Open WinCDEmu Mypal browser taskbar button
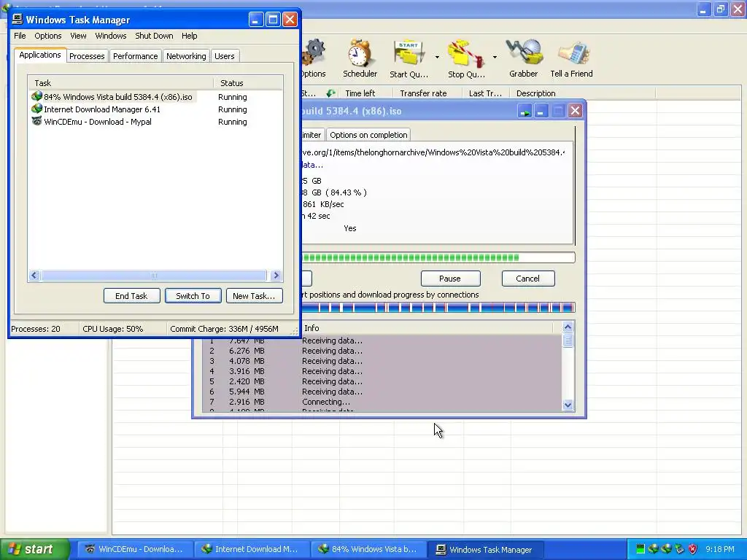This screenshot has width=747, height=560. tap(134, 549)
